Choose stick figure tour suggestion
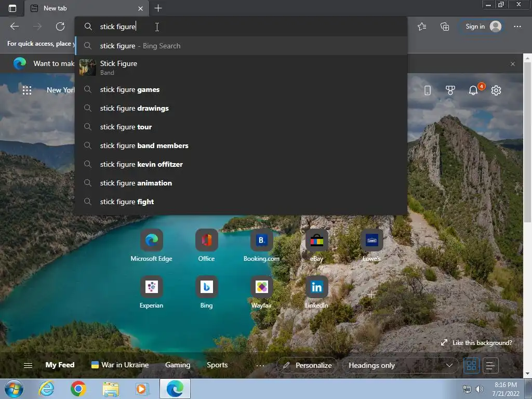The height and width of the screenshot is (399, 532). pos(241,127)
